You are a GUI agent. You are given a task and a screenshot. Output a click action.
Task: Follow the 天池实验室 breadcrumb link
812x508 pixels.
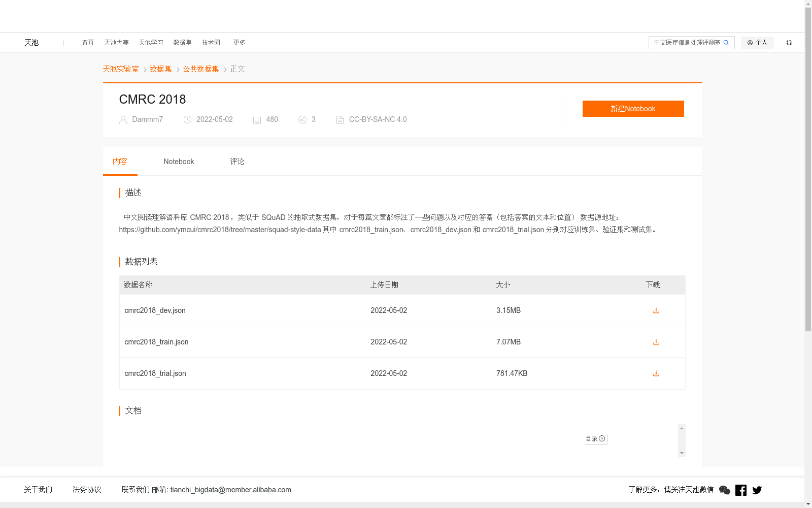pos(121,69)
